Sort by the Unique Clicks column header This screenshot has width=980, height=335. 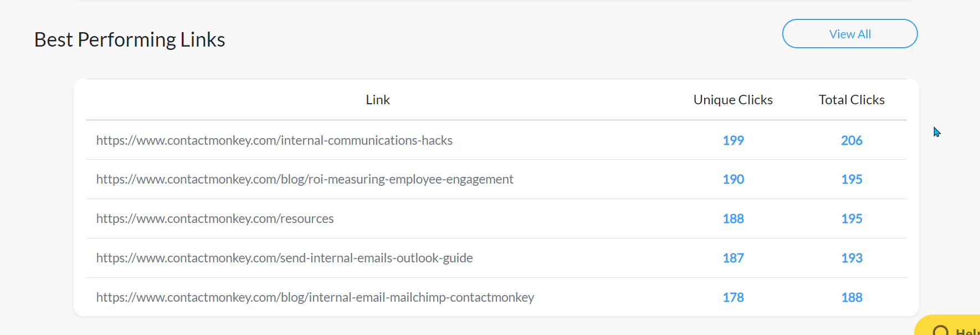(732, 99)
